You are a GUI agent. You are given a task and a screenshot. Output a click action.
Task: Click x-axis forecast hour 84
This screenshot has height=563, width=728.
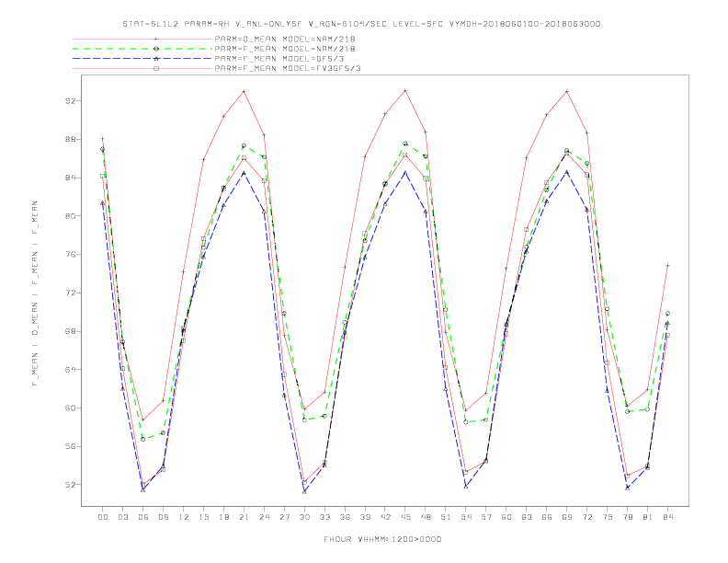click(668, 517)
